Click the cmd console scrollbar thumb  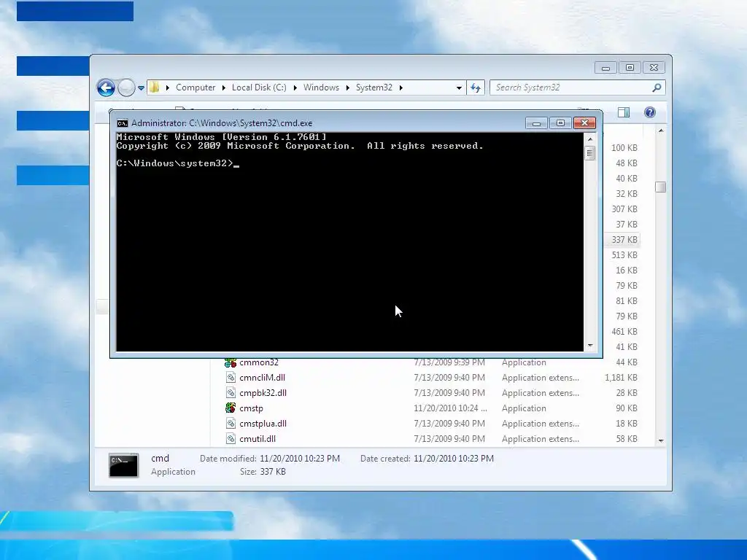tap(590, 153)
